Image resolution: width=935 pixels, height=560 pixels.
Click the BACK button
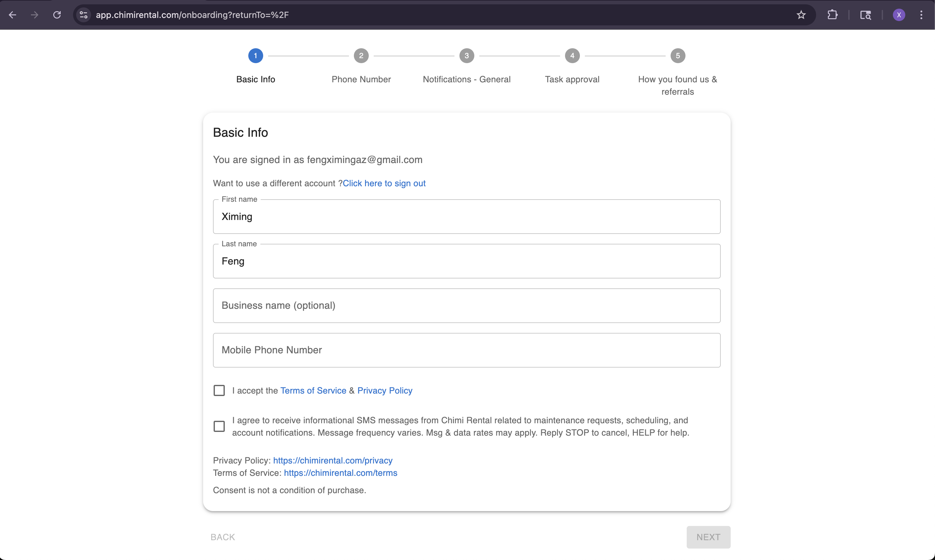pos(223,536)
